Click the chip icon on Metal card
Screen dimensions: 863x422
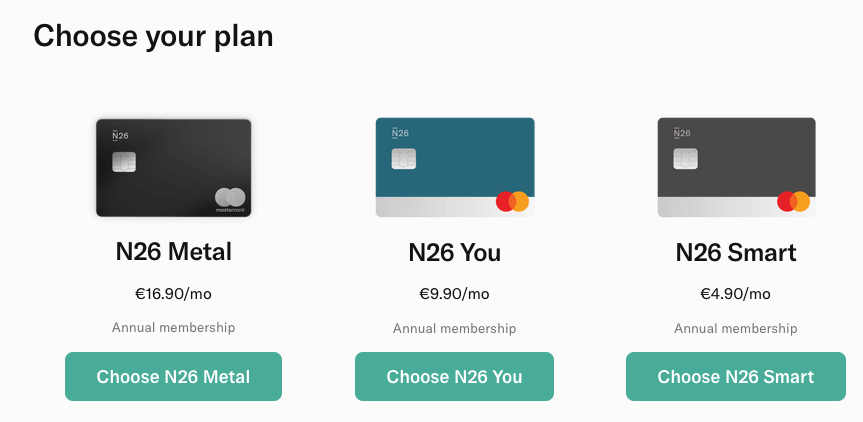click(124, 162)
